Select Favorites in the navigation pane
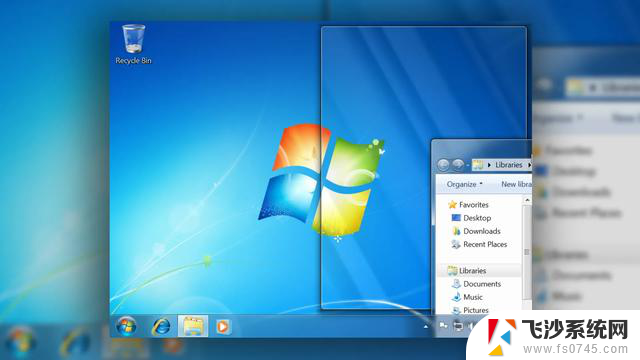This screenshot has width=640, height=360. coord(473,204)
